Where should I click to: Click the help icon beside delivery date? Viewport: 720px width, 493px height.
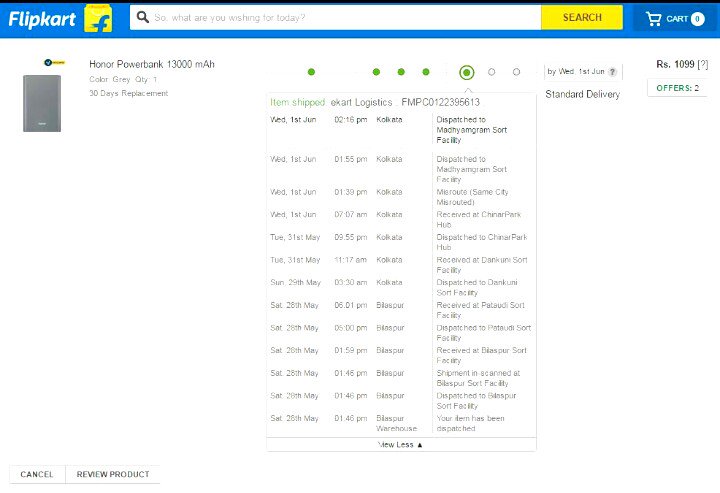click(x=612, y=72)
